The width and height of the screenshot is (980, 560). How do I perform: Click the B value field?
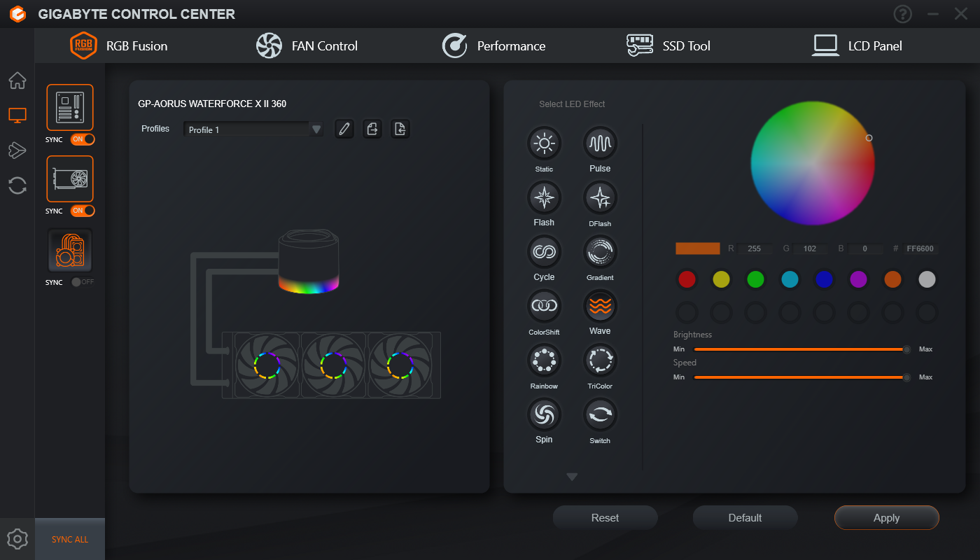[864, 248]
